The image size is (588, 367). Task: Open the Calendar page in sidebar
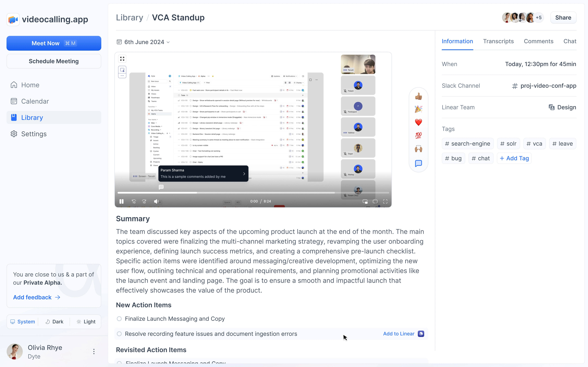35,101
